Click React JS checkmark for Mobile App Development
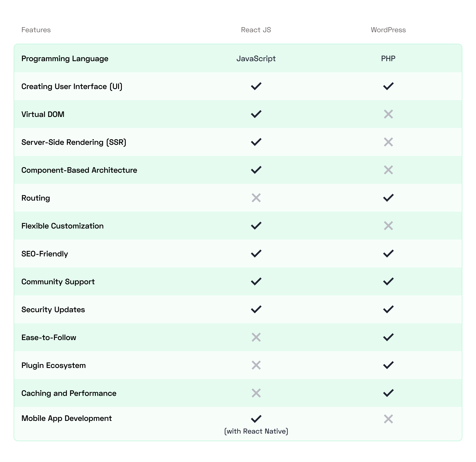The width and height of the screenshot is (476, 462). (x=256, y=419)
